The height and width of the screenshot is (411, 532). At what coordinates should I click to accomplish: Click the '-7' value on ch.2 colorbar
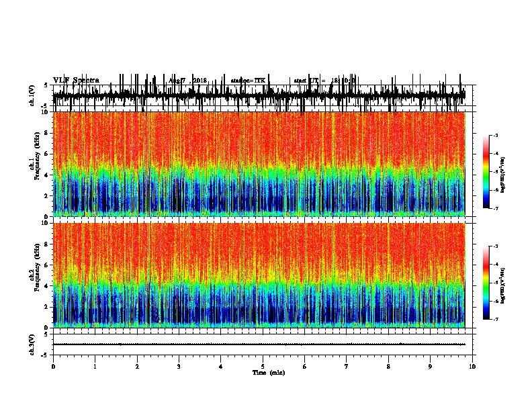coord(495,320)
